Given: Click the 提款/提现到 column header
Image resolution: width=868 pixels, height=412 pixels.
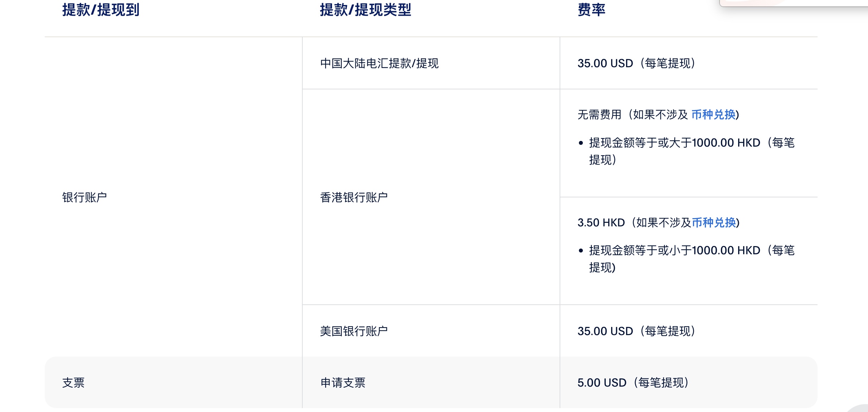Looking at the screenshot, I should (x=101, y=10).
